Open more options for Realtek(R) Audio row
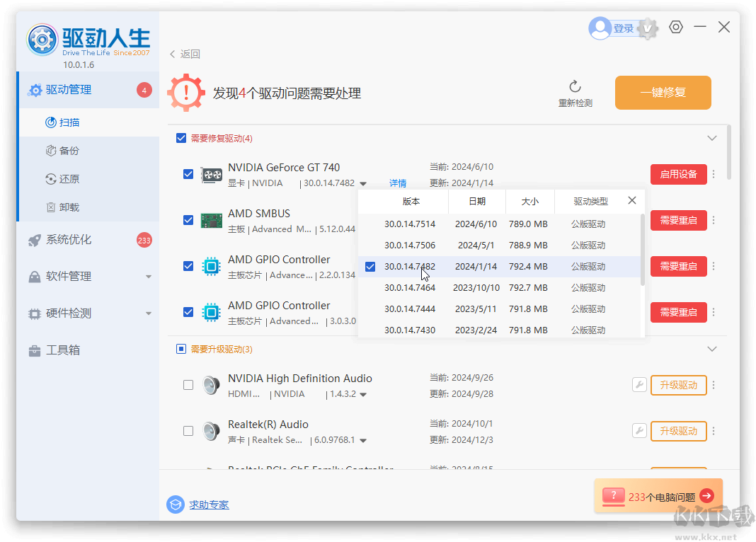This screenshot has width=756, height=542. click(714, 431)
